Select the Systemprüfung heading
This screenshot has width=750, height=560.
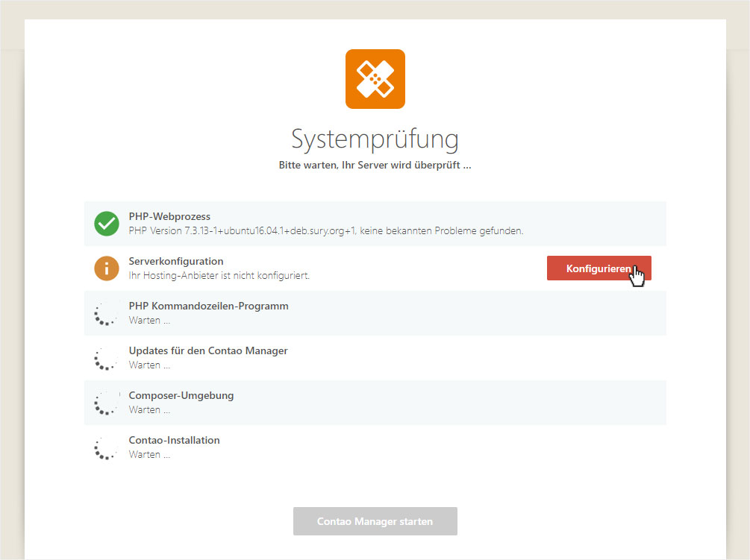click(375, 140)
